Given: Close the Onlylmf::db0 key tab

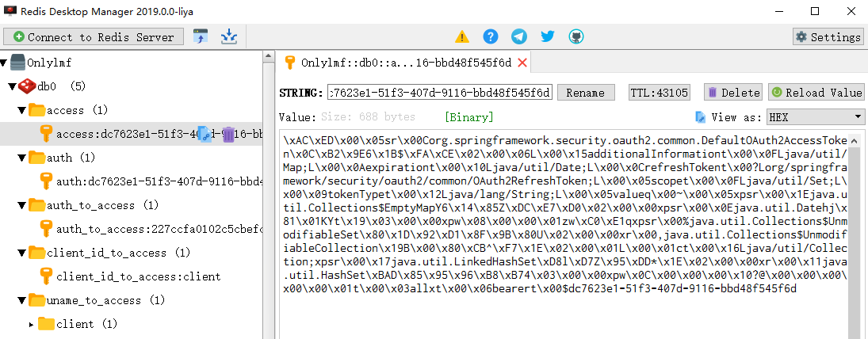Looking at the screenshot, I should click(x=522, y=63).
